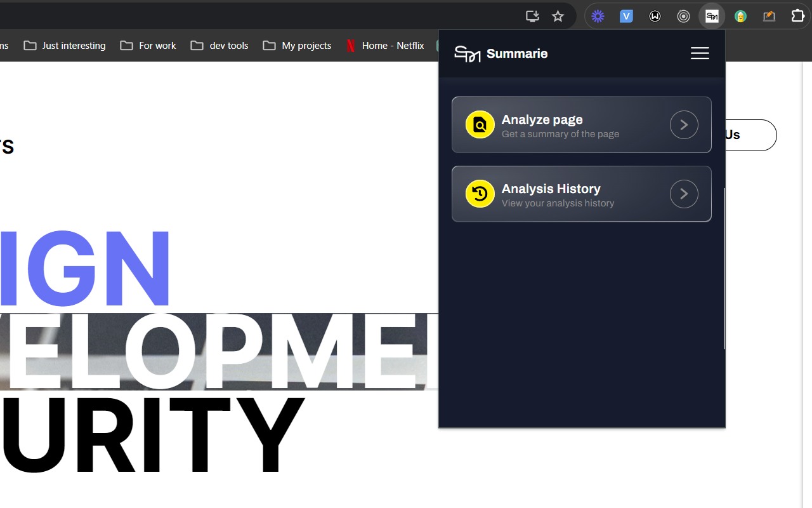Open the Just interesting bookmarks folder
812x508 pixels.
65,46
